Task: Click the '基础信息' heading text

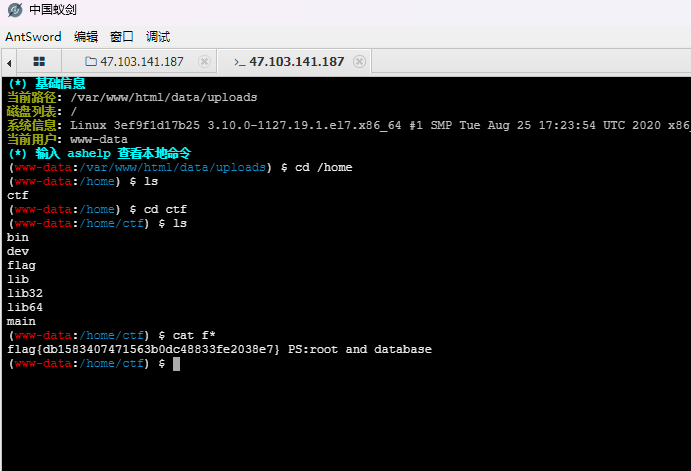Action: 60,83
